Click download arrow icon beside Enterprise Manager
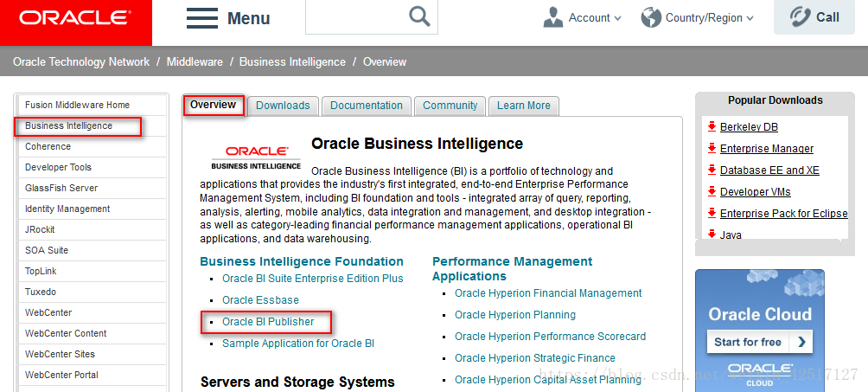The image size is (868, 392). (x=712, y=148)
